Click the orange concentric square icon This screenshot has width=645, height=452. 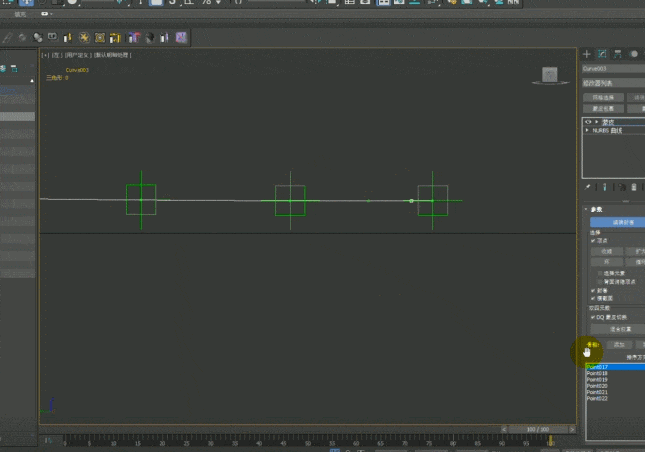pos(100,38)
